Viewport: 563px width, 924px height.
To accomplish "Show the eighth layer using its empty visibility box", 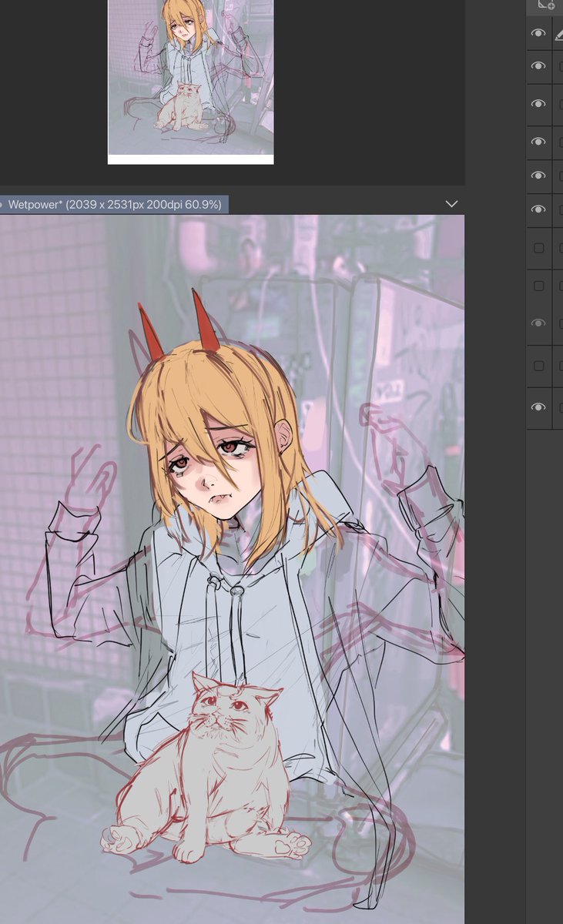I will [x=538, y=286].
